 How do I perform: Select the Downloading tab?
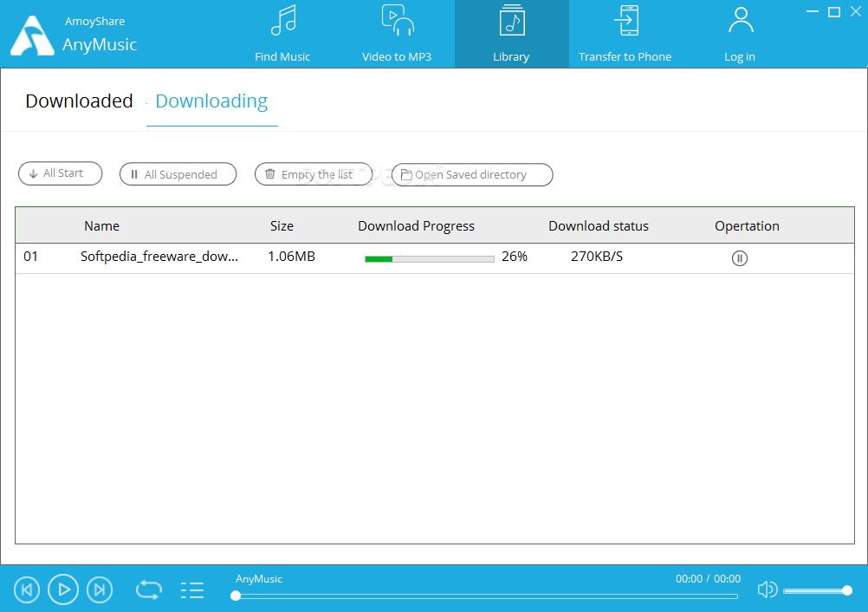211,101
